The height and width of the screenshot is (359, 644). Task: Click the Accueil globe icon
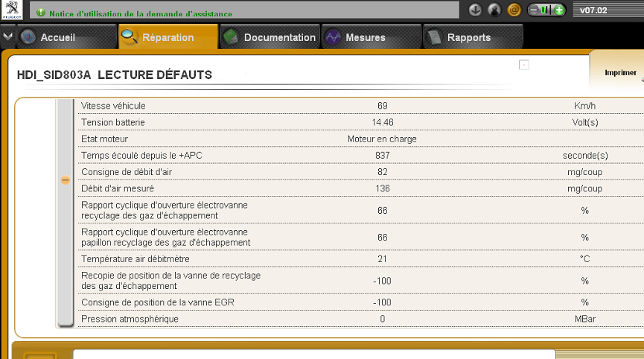[28, 37]
